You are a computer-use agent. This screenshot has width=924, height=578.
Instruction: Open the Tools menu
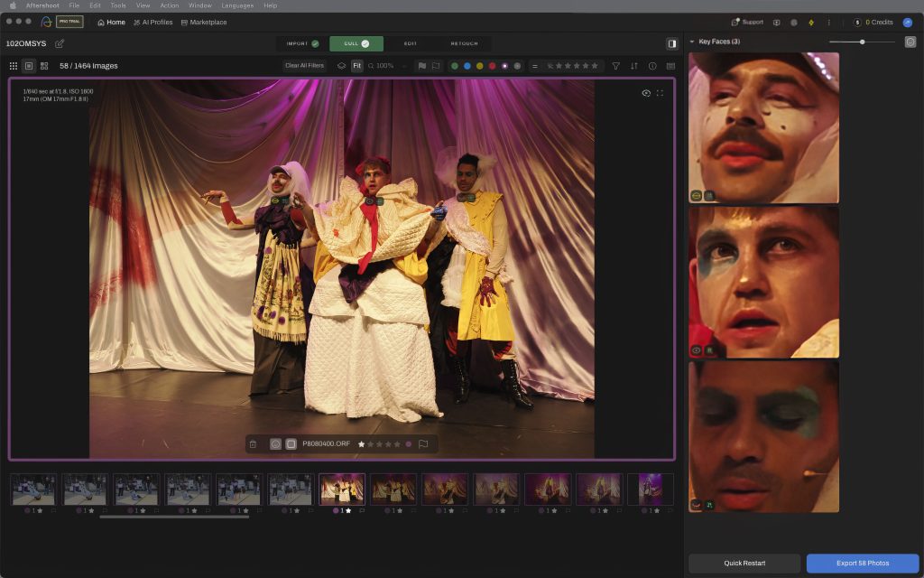pyautogui.click(x=118, y=5)
